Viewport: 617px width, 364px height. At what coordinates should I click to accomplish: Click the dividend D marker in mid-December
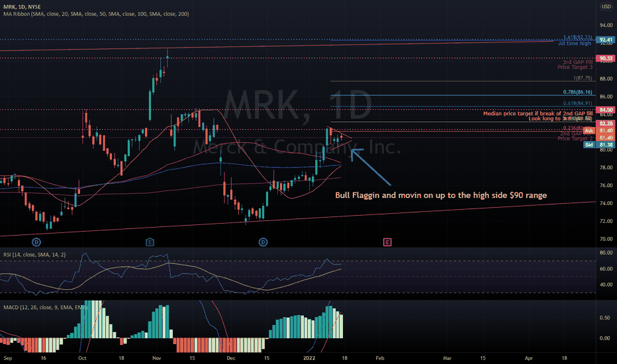tap(263, 242)
